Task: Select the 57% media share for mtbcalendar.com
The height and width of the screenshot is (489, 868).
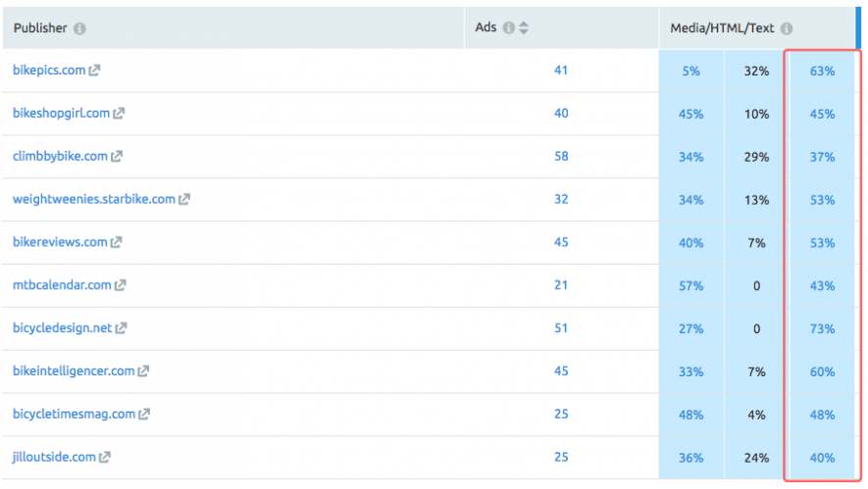Action: click(x=690, y=286)
